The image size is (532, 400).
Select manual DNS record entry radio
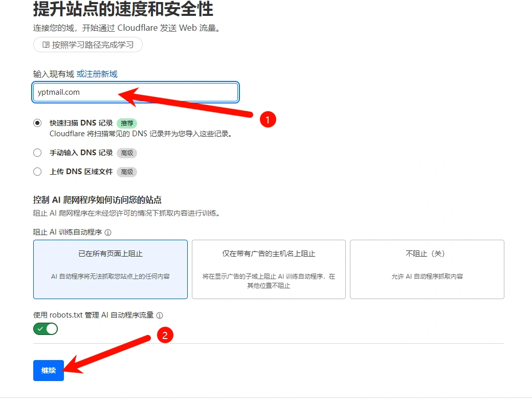pos(37,153)
